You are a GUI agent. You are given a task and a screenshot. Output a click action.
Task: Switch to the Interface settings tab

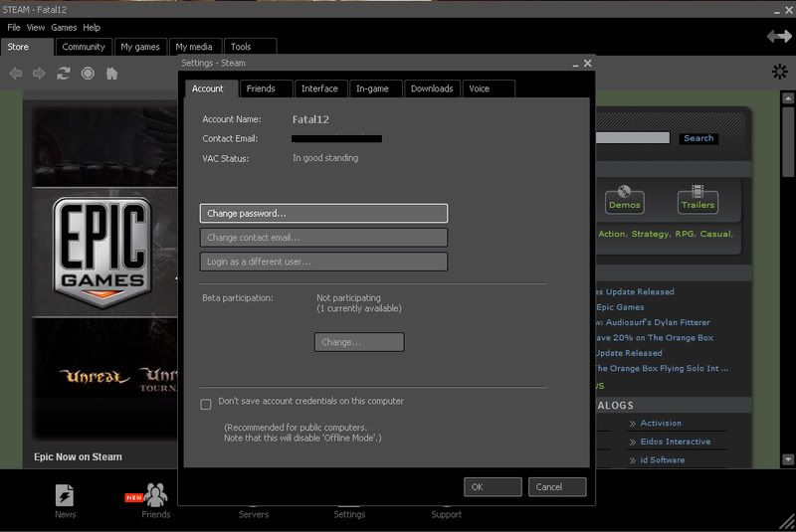pyautogui.click(x=320, y=89)
